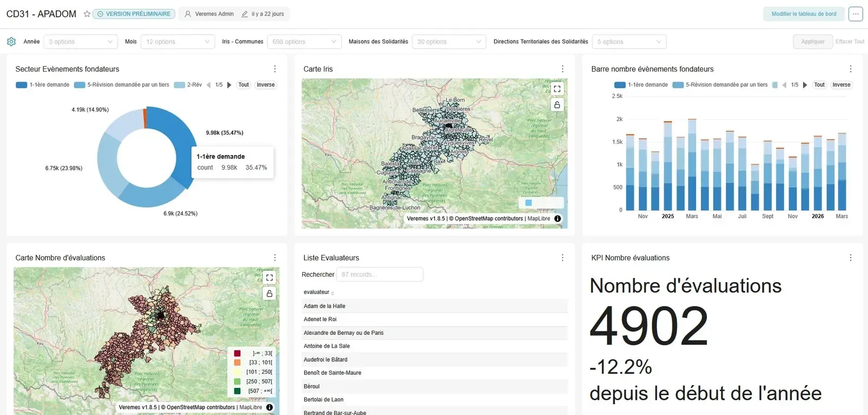Viewport: 868px width, 415px height.
Task: Star the CD31 - APADOM dashboard as favorite
Action: (87, 14)
